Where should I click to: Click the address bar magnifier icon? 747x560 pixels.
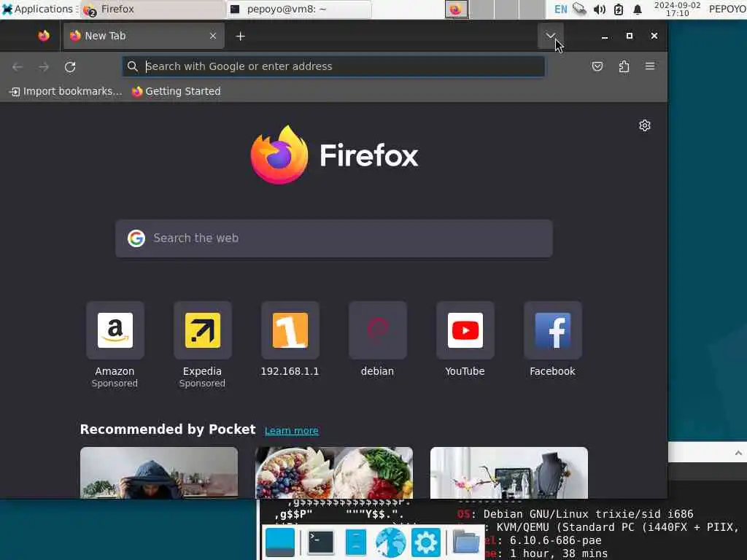click(133, 66)
